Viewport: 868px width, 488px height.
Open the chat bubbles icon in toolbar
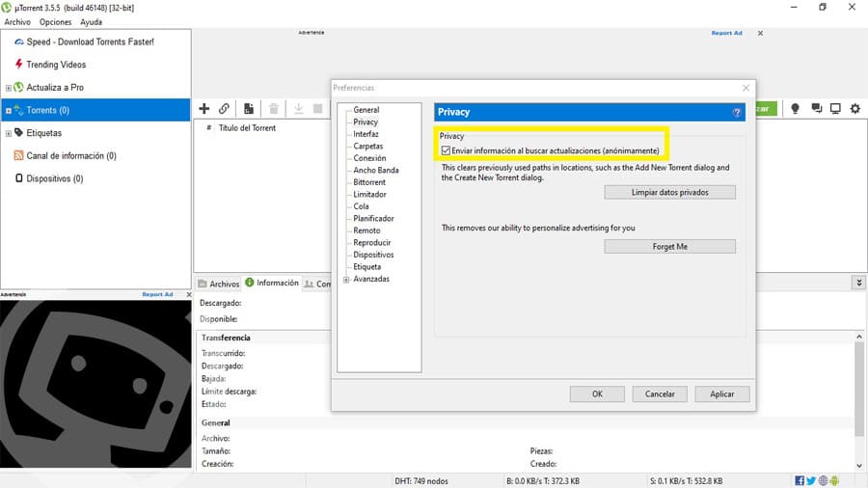point(817,108)
